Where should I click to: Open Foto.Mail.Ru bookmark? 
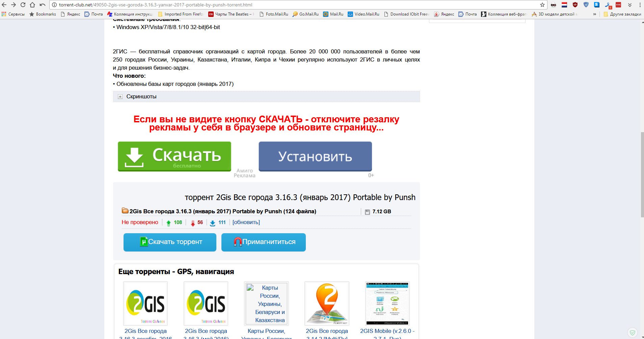point(274,14)
